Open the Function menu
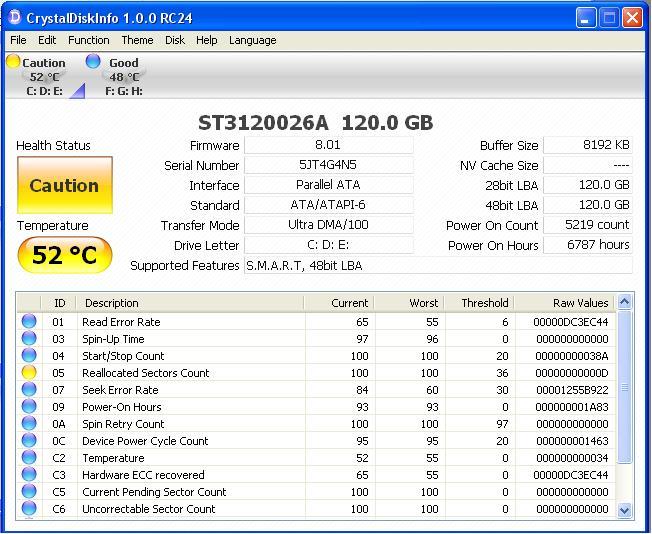The height and width of the screenshot is (534, 652). [x=89, y=40]
